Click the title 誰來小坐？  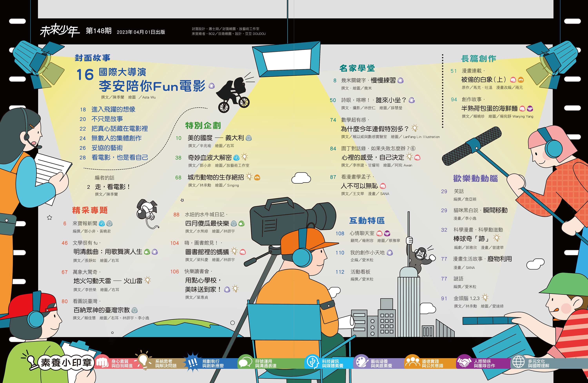click(x=391, y=100)
